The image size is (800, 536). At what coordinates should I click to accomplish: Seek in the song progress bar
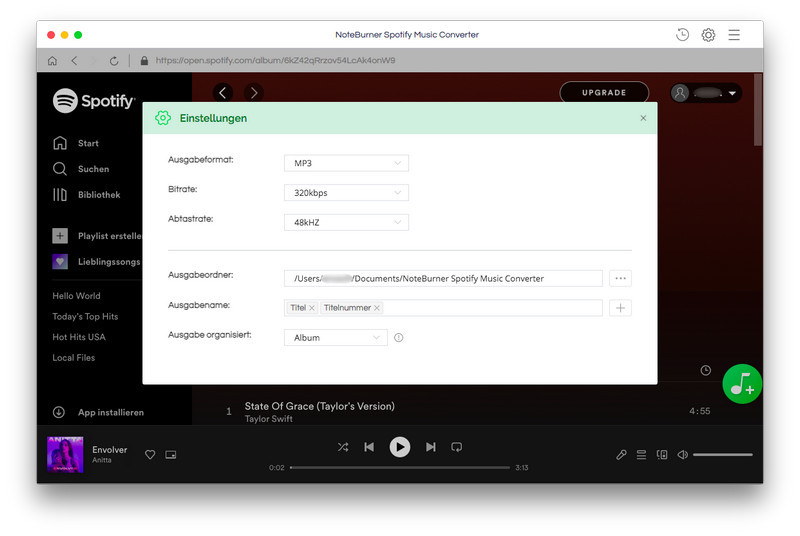pos(399,467)
